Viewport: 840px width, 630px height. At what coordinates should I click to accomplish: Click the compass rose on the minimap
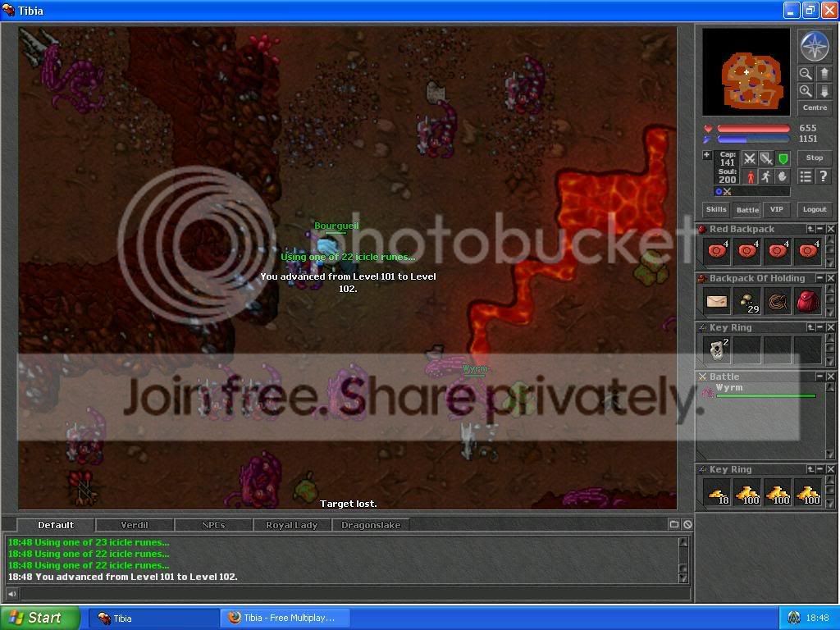pyautogui.click(x=815, y=46)
